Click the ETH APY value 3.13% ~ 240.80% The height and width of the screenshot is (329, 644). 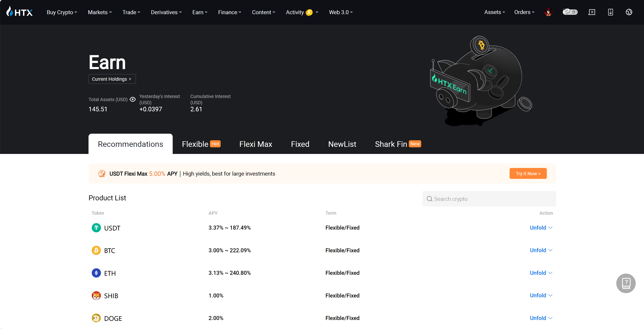(230, 273)
